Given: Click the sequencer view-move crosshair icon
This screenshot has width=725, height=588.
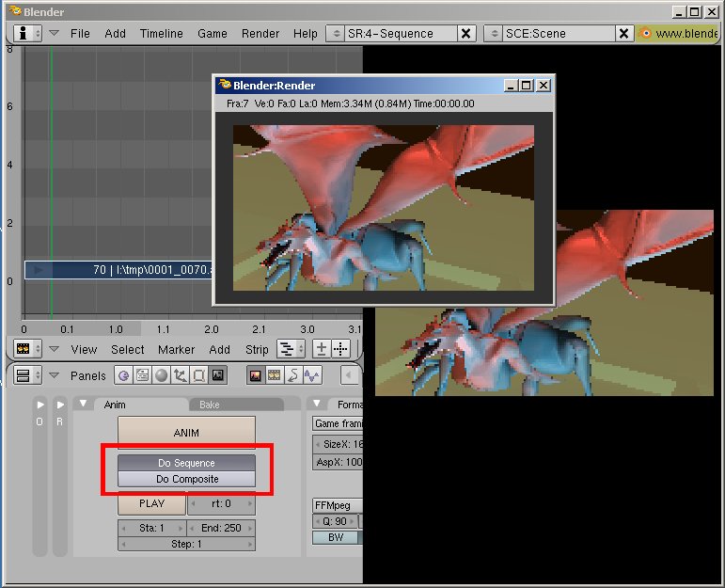Looking at the screenshot, I should [340, 349].
